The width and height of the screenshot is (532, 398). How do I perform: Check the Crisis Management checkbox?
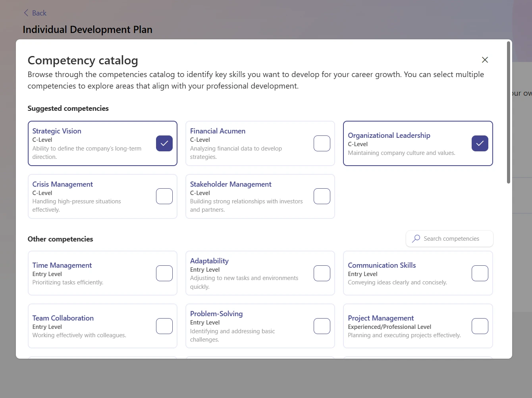[164, 196]
